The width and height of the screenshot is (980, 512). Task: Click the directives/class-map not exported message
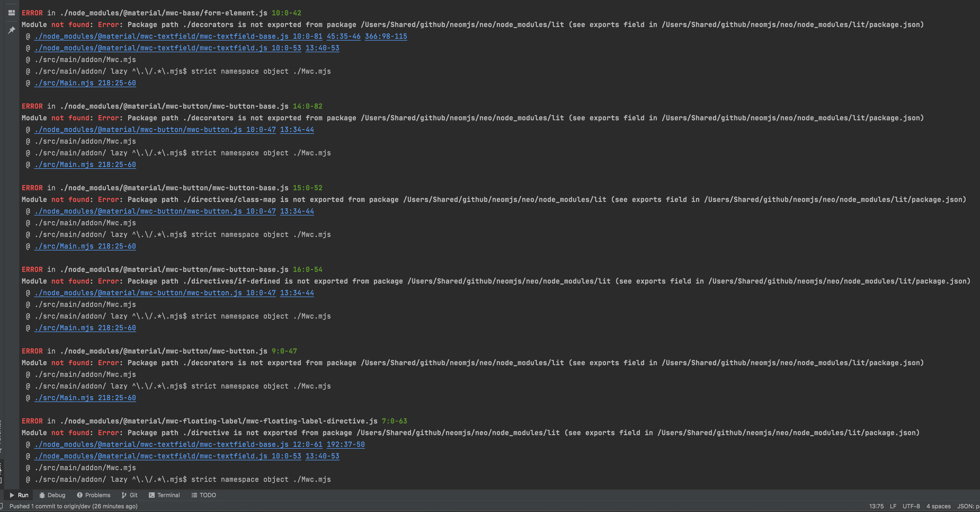pos(494,200)
